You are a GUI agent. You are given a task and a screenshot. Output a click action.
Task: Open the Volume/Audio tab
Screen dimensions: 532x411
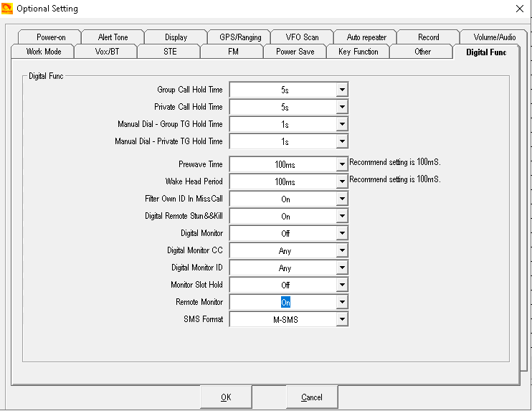pos(494,37)
